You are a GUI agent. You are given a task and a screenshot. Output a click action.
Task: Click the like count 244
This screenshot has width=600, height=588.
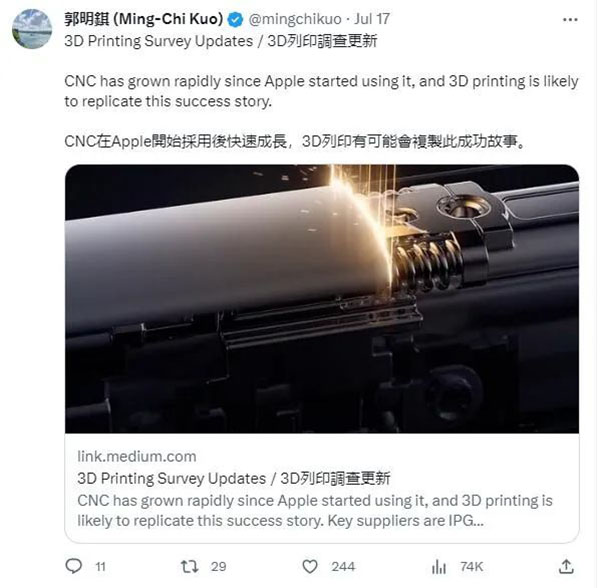click(343, 567)
